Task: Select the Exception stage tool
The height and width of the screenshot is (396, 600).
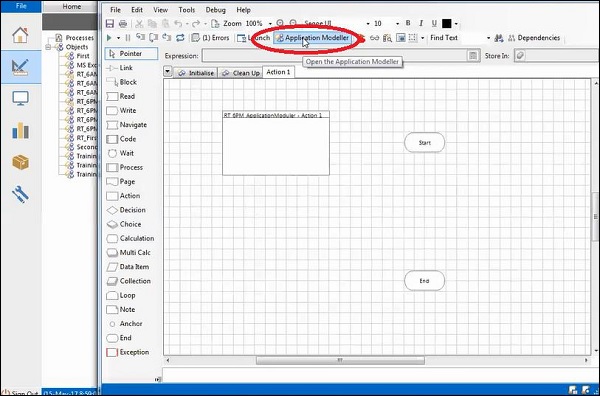Action: [128, 352]
